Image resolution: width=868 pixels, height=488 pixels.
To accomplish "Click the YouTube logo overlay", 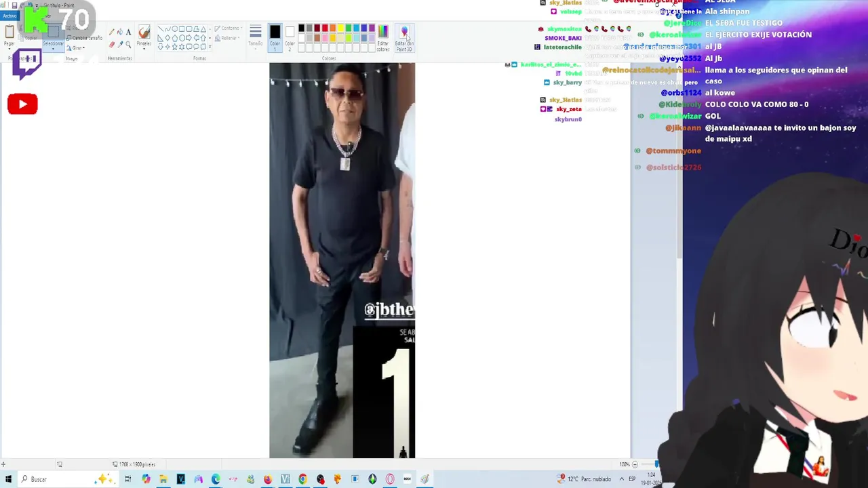I will 22,104.
